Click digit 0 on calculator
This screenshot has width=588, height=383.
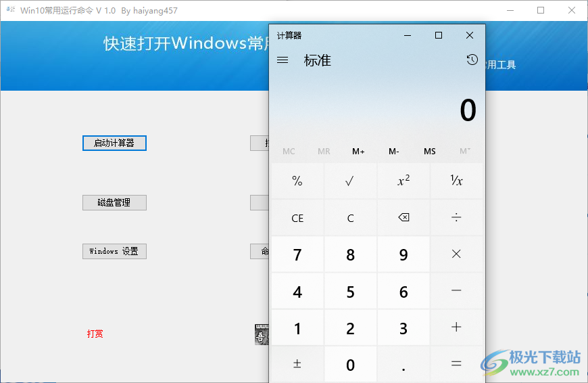coord(350,364)
